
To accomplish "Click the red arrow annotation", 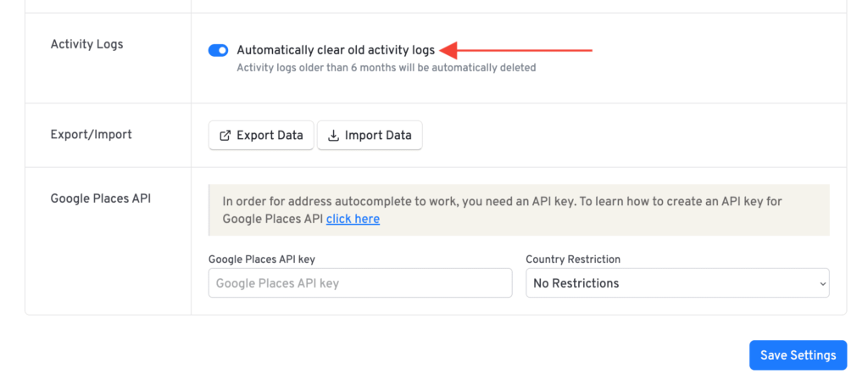I will pos(515,50).
